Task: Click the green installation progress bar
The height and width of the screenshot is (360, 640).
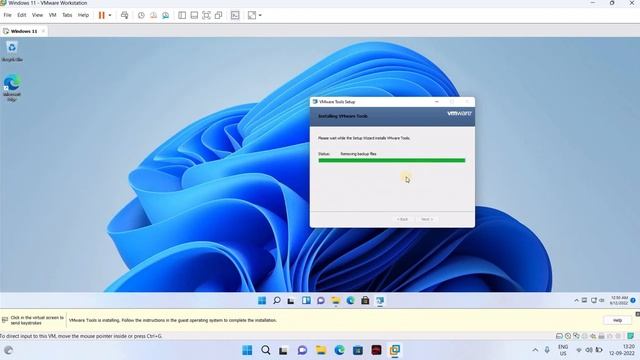Action: pos(392,160)
